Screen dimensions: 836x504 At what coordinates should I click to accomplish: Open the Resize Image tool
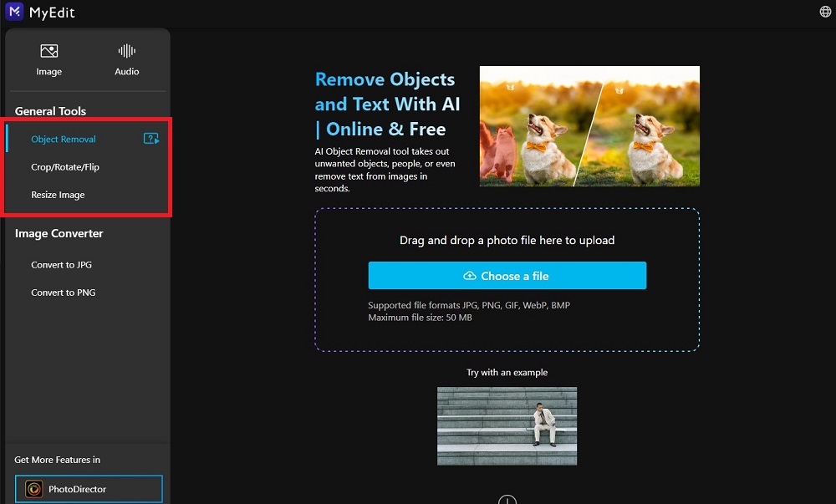pos(57,194)
